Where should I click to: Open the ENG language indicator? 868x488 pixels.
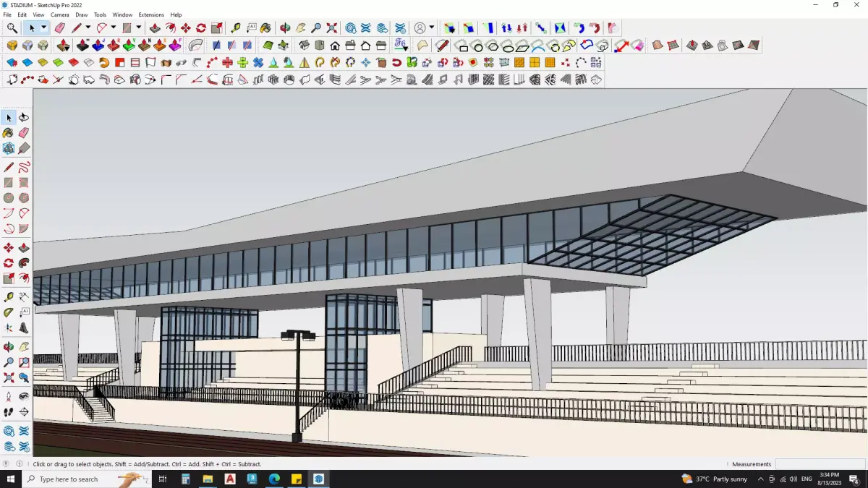pyautogui.click(x=807, y=479)
